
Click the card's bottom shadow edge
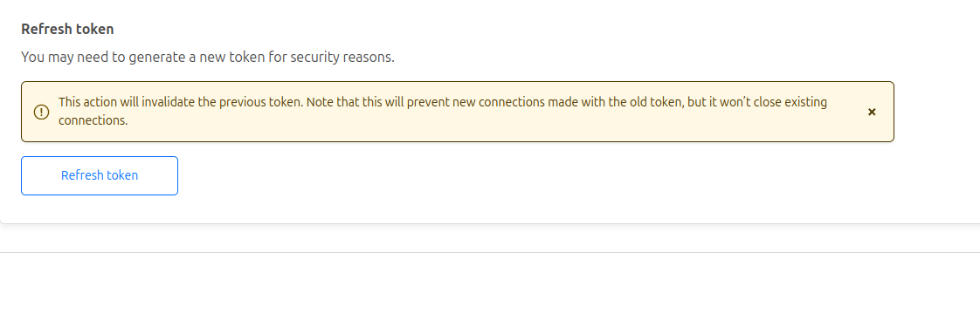point(490,223)
